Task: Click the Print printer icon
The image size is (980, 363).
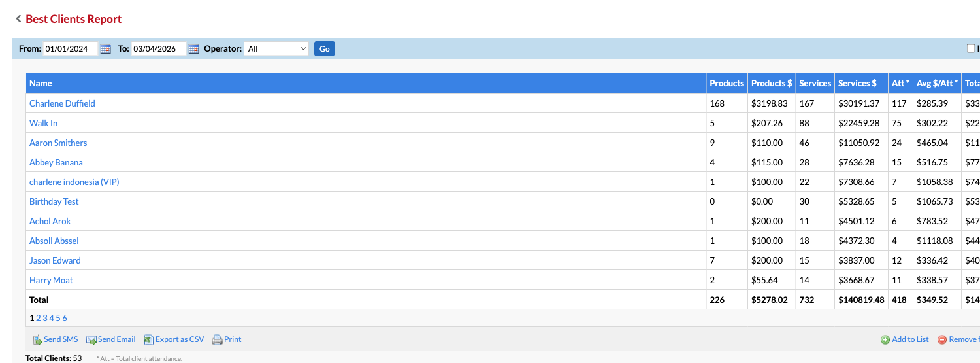Action: (217, 339)
